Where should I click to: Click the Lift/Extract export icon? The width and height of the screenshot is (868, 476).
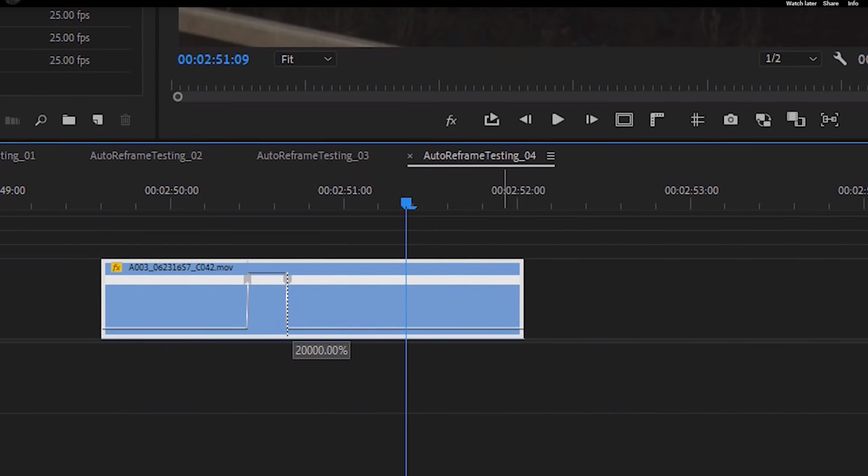click(x=491, y=120)
